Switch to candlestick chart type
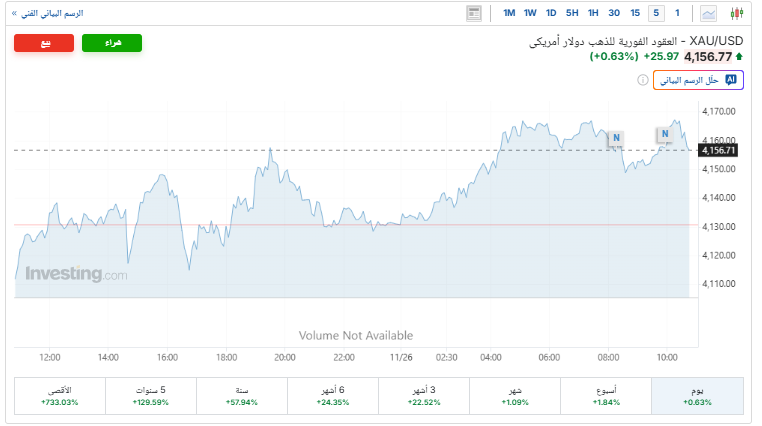The height and width of the screenshot is (426, 762). [x=737, y=13]
